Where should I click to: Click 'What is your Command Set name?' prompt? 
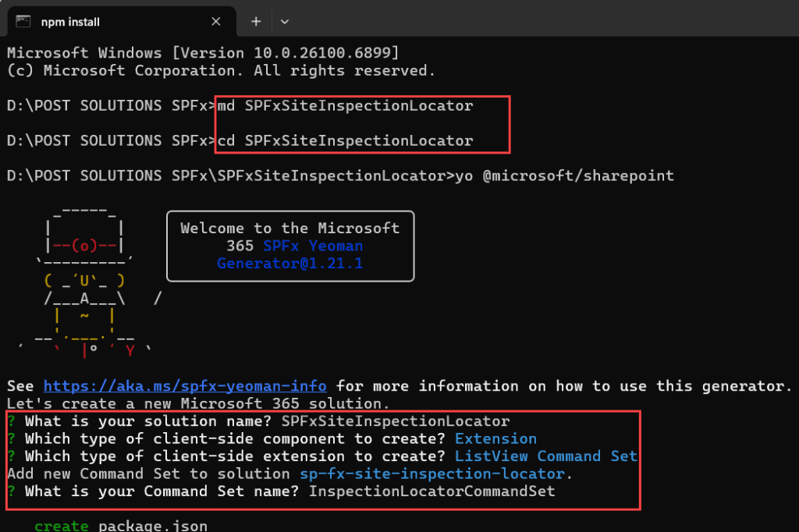coord(162,491)
